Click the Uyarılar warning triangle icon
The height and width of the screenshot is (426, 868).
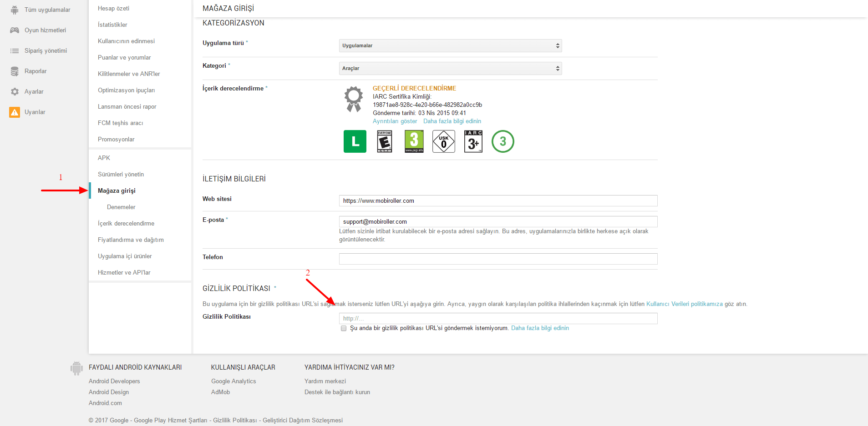point(15,112)
